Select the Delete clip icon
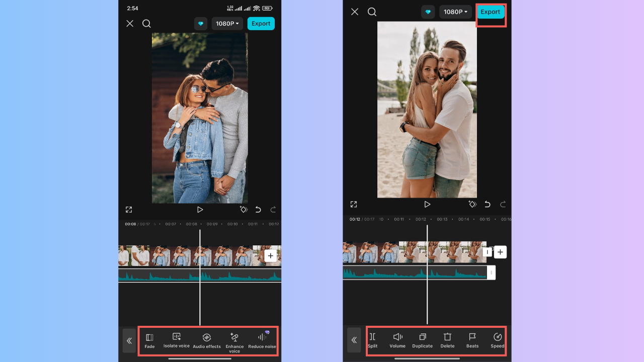The image size is (644, 362). pyautogui.click(x=447, y=340)
